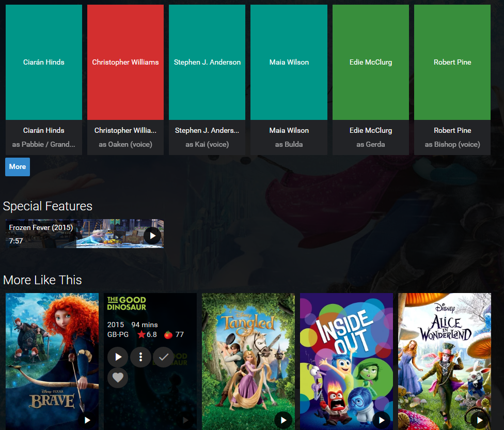Open the Inside Out movie poster

tap(346, 361)
